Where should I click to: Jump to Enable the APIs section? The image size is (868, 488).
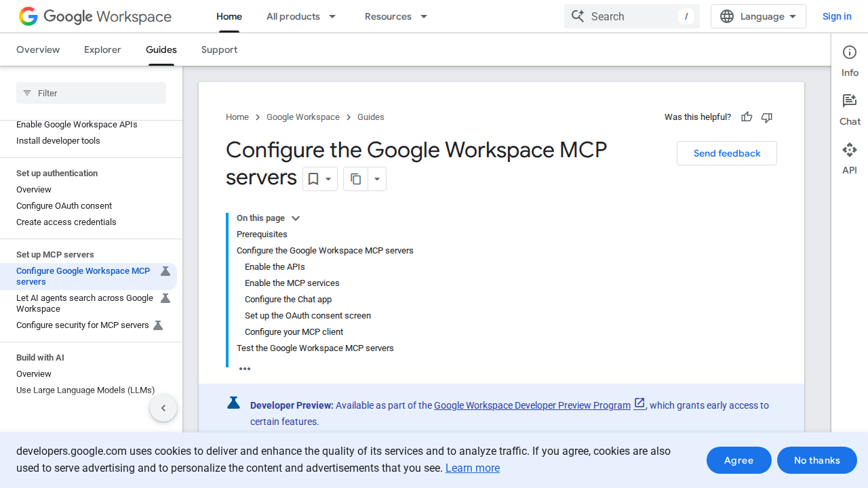pos(275,267)
